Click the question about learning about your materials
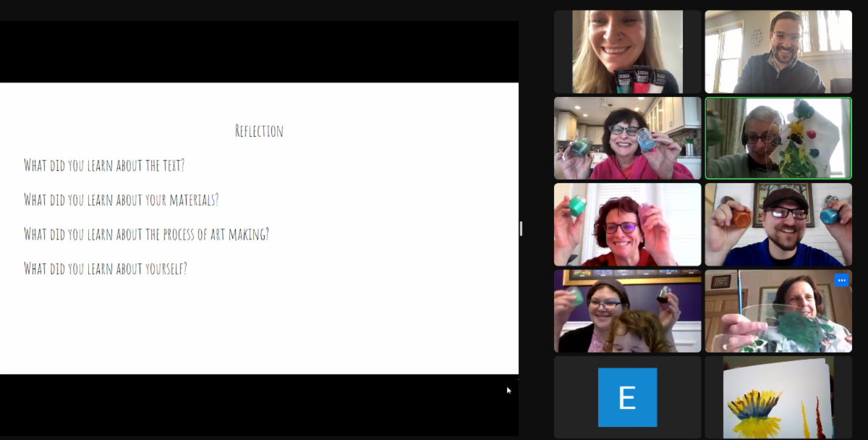The image size is (868, 440). 122,200
